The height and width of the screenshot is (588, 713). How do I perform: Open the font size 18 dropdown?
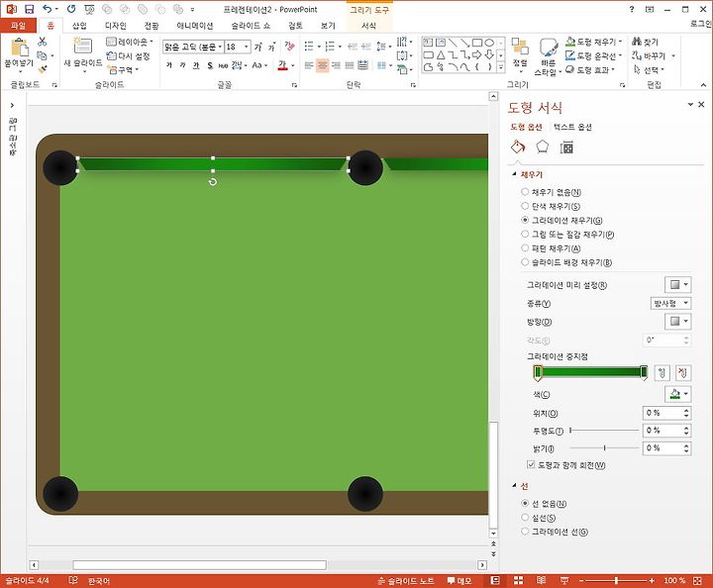tap(246, 47)
